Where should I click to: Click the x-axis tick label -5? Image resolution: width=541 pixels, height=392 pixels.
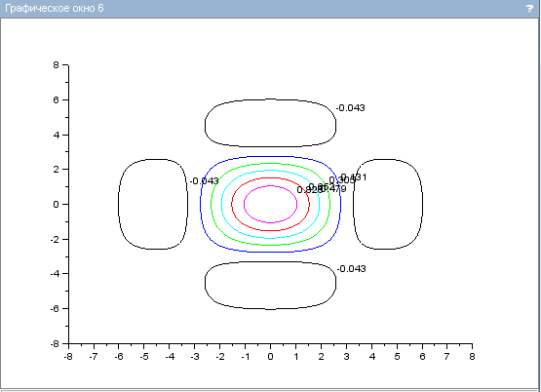pyautogui.click(x=144, y=357)
